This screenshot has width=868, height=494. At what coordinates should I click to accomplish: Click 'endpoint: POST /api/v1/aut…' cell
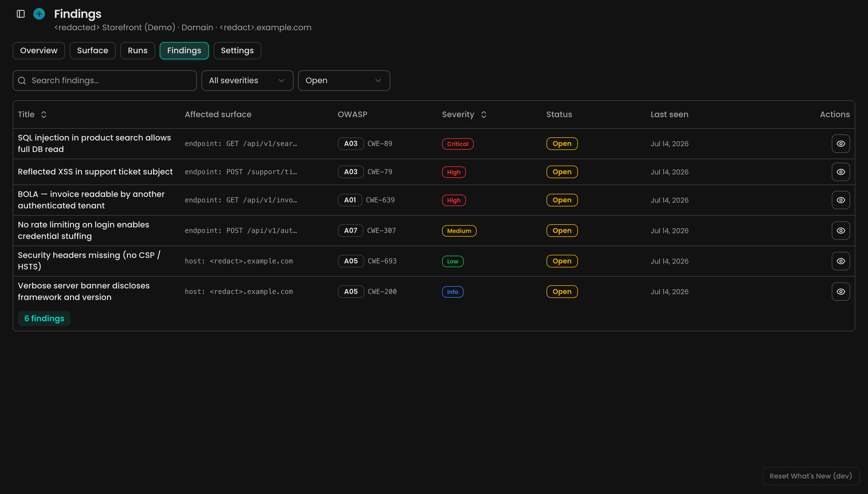241,230
